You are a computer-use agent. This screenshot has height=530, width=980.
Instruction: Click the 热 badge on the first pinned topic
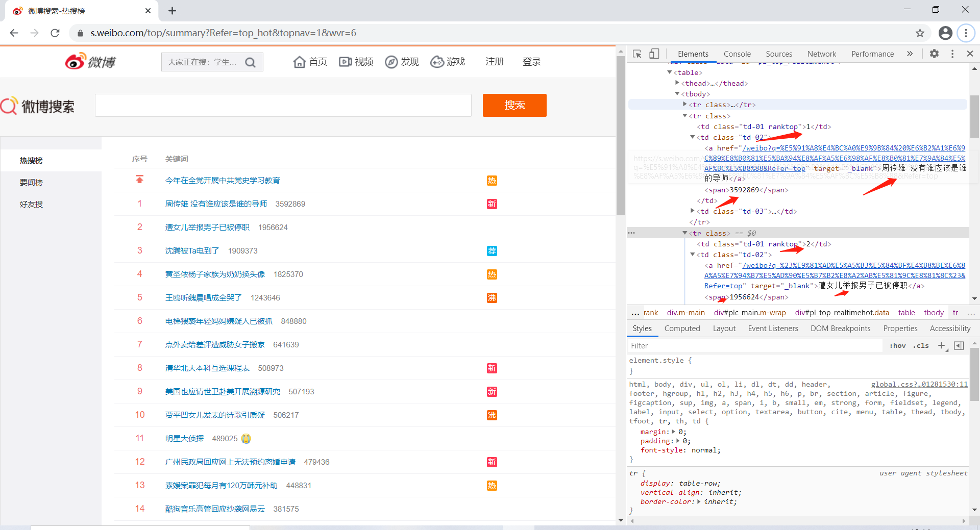pyautogui.click(x=492, y=181)
